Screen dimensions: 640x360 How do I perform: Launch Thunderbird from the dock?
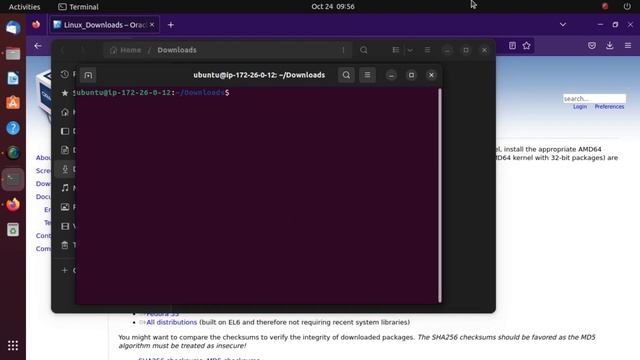point(13,28)
